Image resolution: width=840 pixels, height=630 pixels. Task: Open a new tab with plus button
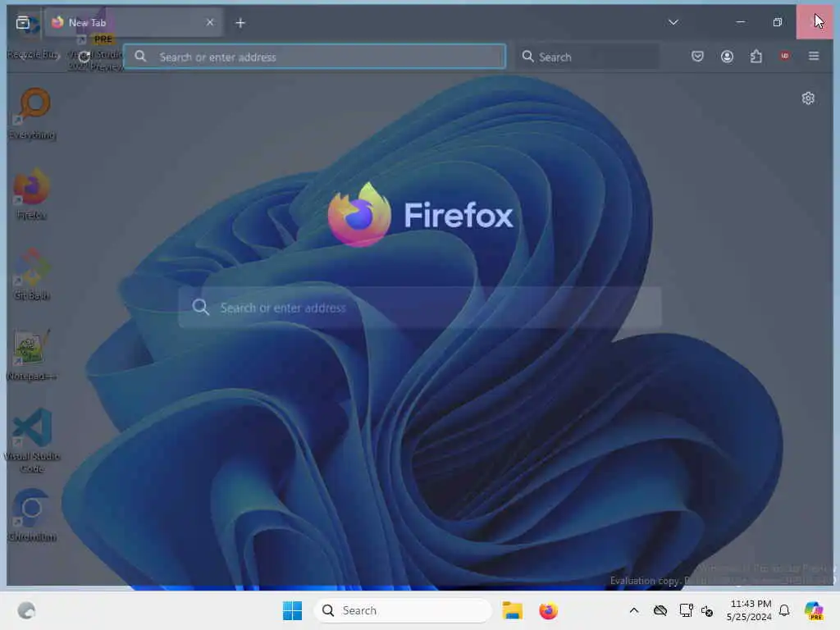(240, 22)
